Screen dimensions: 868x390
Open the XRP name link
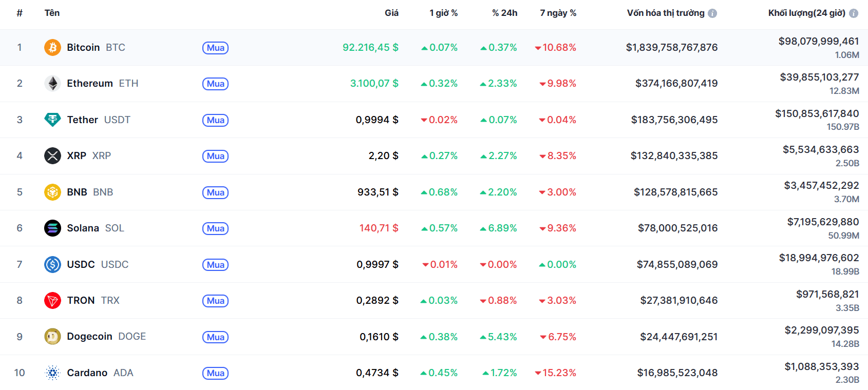[89, 155]
